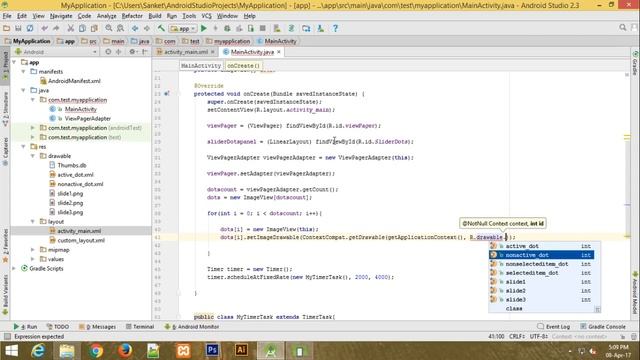Click the Stop square icon

[x=262, y=28]
